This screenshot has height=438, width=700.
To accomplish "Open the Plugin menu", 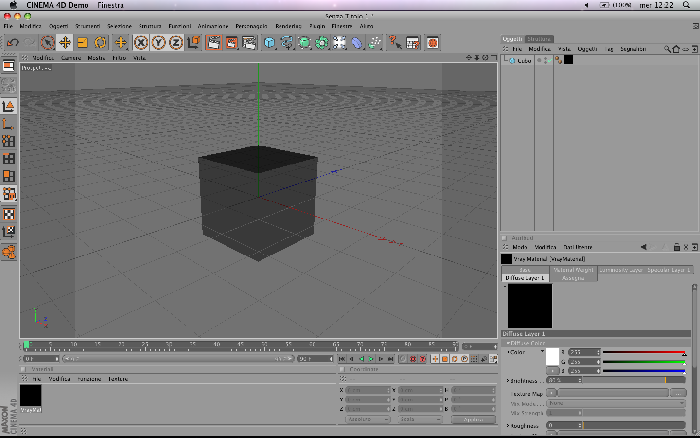I will click(x=317, y=26).
